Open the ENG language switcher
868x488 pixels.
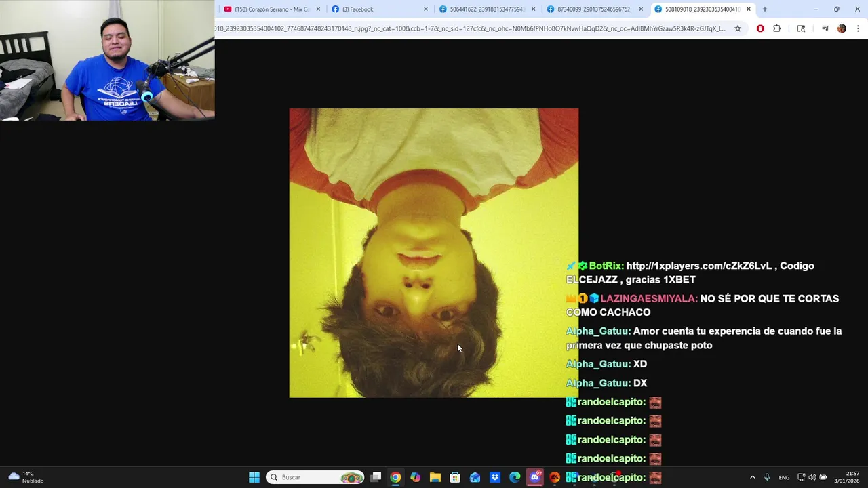click(x=784, y=477)
